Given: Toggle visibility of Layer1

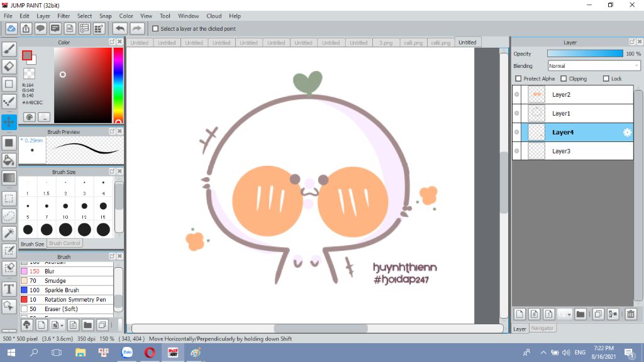Looking at the screenshot, I should coord(517,113).
